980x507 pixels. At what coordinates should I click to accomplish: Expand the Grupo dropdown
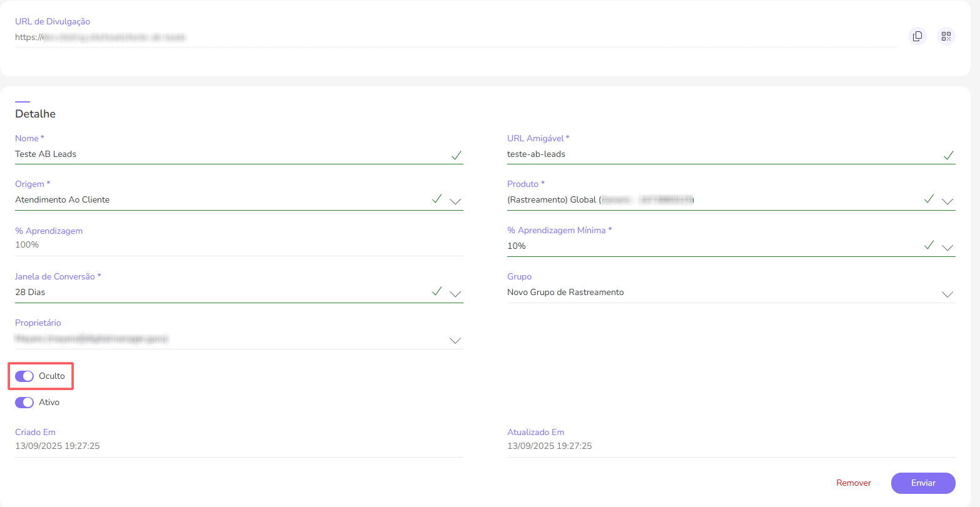tap(947, 293)
